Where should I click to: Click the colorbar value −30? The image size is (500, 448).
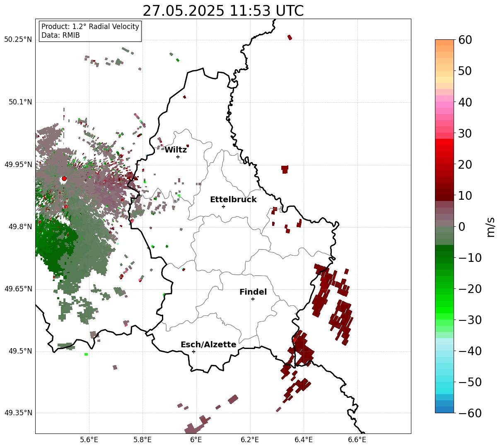pos(470,320)
